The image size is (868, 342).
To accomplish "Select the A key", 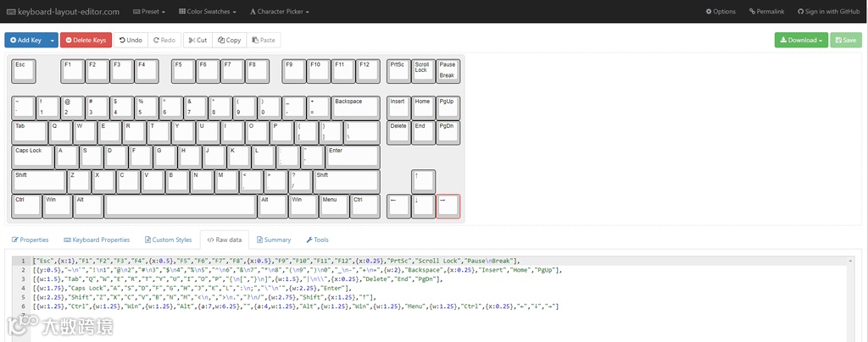I will (x=66, y=157).
